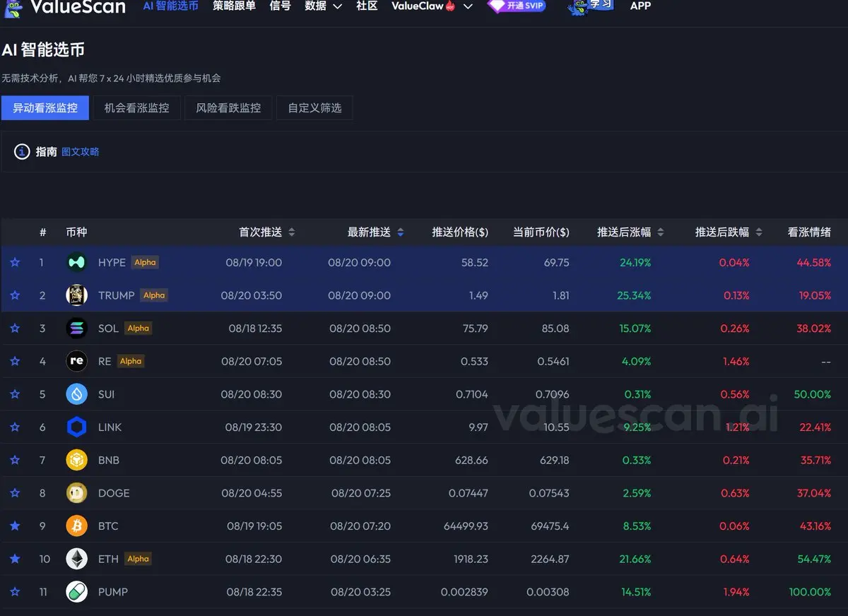This screenshot has width=848, height=616.
Task: Click the RE coin logo icon
Action: point(77,361)
